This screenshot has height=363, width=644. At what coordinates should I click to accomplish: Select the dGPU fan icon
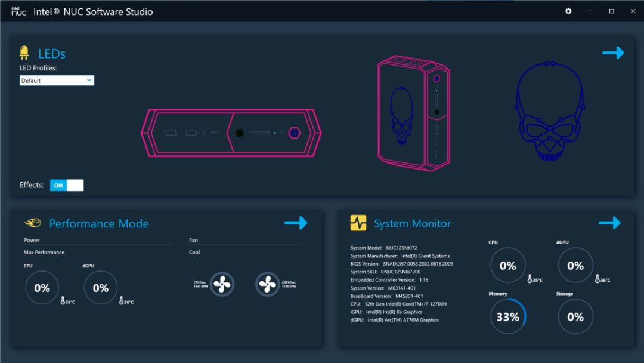point(267,284)
